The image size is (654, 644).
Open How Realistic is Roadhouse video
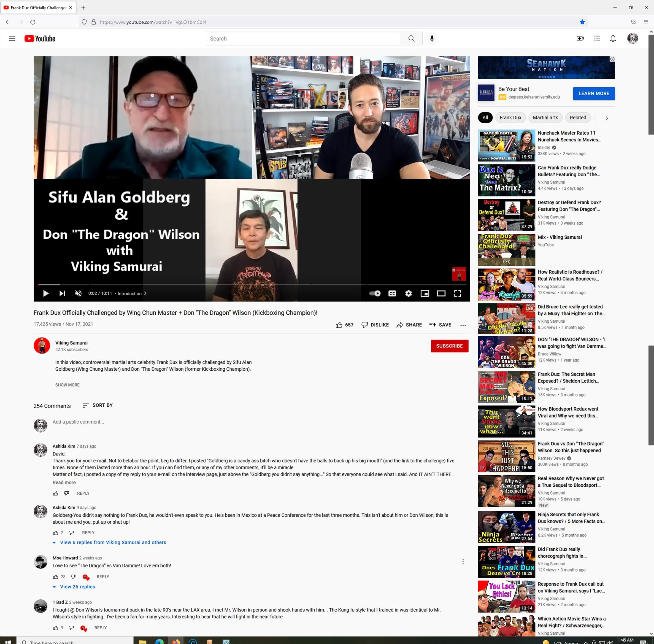click(x=570, y=275)
